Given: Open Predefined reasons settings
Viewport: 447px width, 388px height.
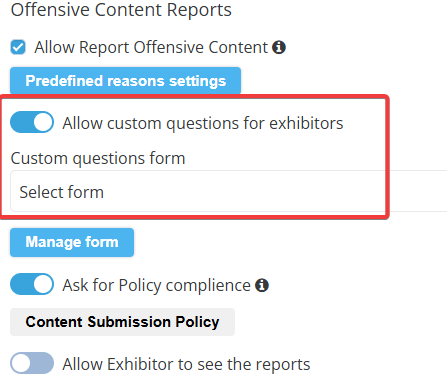Looking at the screenshot, I should click(x=125, y=81).
